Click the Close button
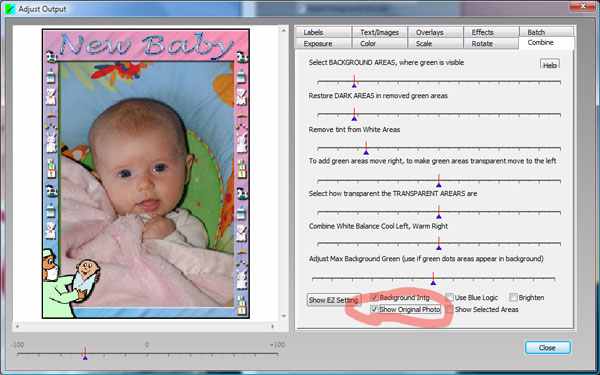Screen dimensions: 600x375 (x=548, y=347)
